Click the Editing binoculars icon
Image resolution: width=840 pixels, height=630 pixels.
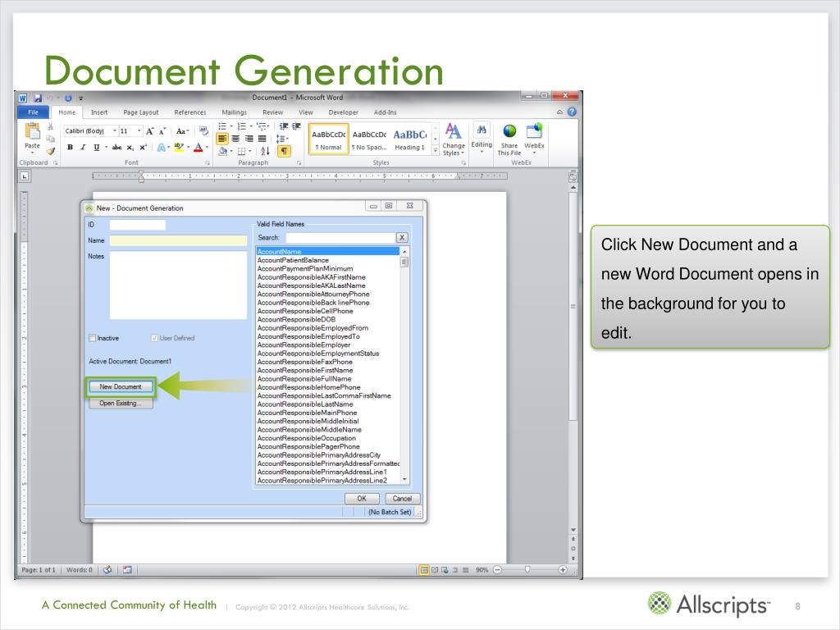(x=482, y=130)
